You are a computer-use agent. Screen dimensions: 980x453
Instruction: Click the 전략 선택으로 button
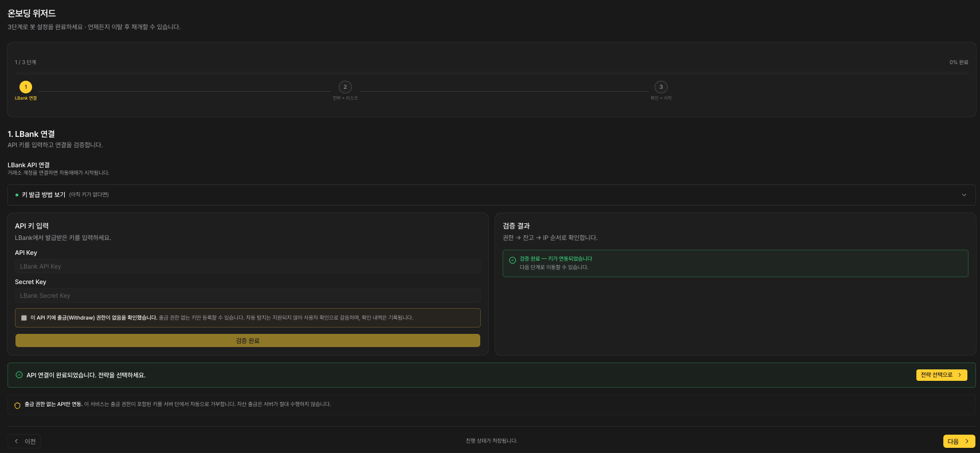point(942,375)
